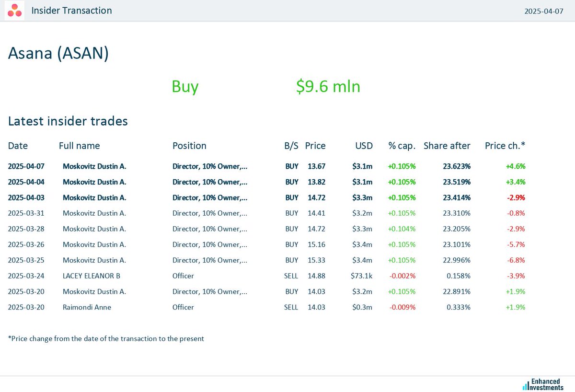This screenshot has width=575, height=392.
Task: Click the share after value 0.158%
Action: tap(459, 276)
